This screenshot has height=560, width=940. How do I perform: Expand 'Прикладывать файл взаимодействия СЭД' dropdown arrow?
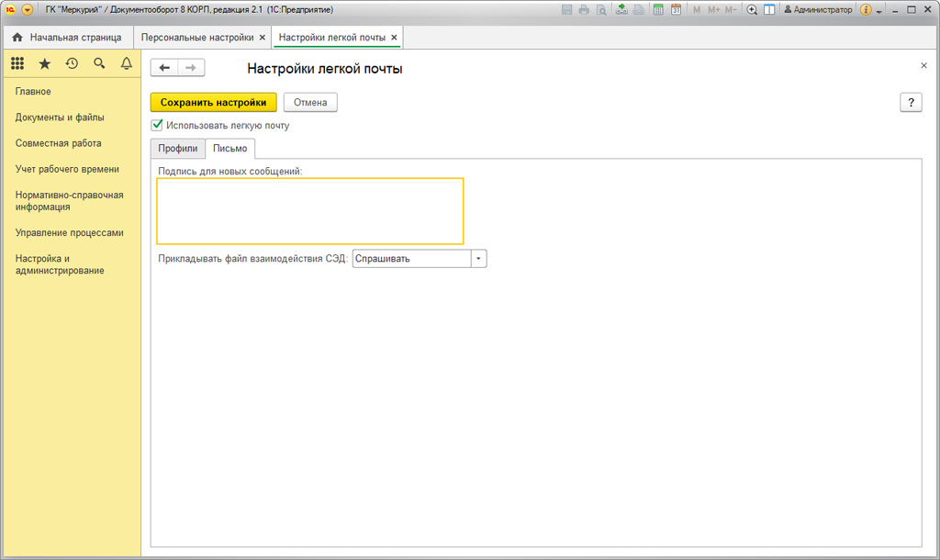tap(478, 259)
